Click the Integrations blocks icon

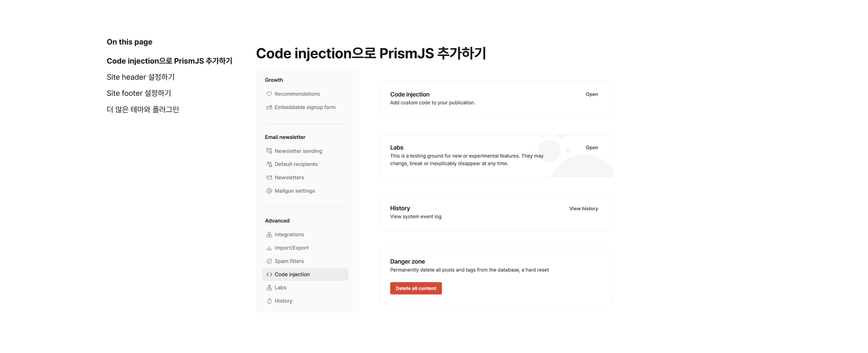pyautogui.click(x=269, y=235)
